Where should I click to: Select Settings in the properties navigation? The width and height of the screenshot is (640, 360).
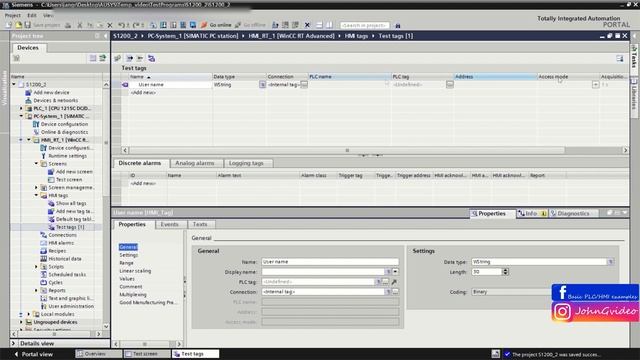pos(129,255)
